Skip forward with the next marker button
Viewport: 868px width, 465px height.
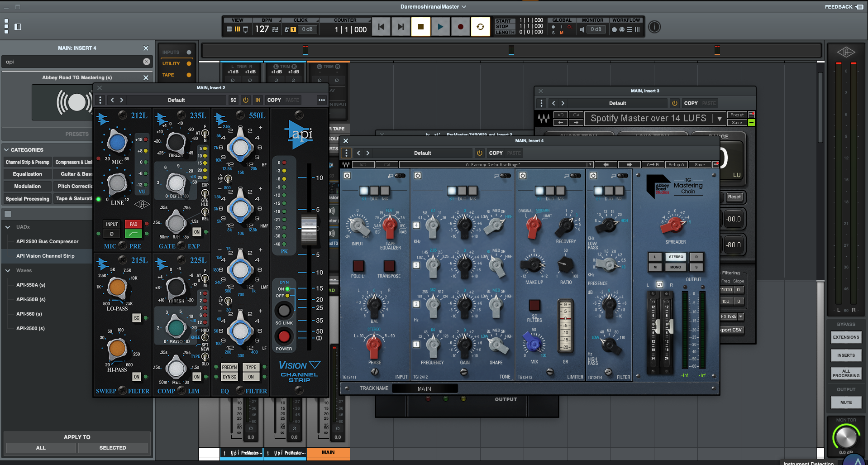coord(401,27)
